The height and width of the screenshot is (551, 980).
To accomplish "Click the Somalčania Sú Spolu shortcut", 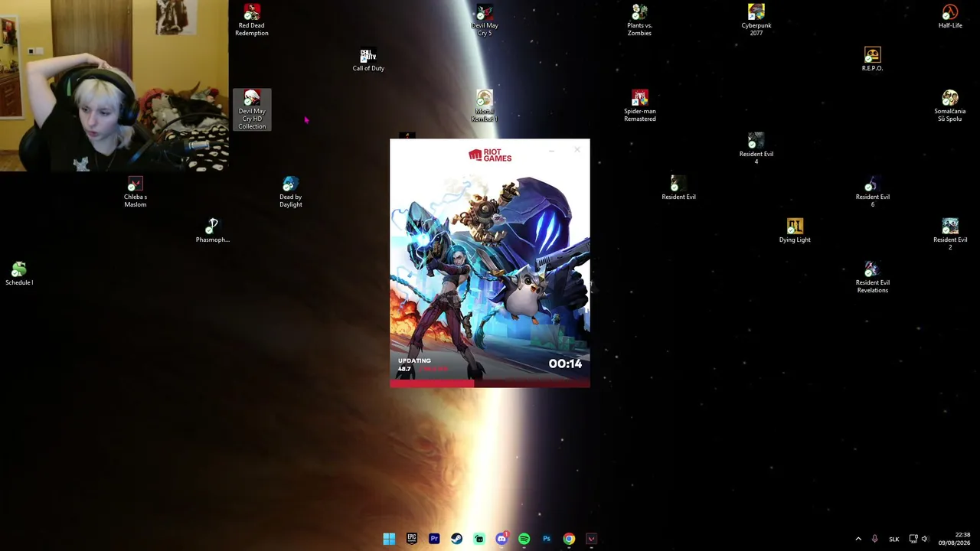I will pos(950,106).
